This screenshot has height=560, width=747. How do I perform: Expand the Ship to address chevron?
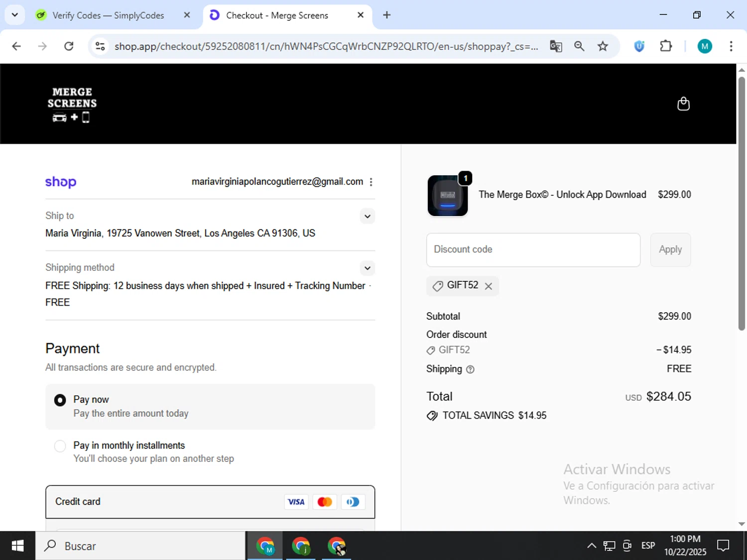367,217
